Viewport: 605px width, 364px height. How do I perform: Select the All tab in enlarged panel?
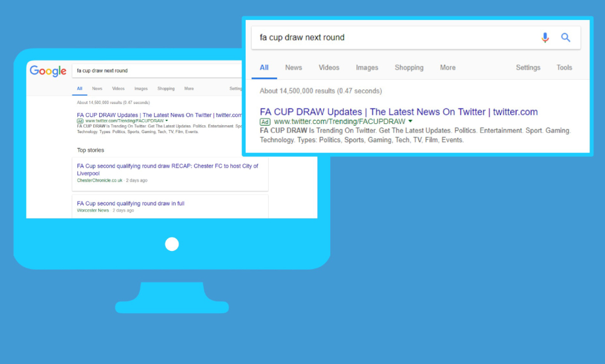264,68
